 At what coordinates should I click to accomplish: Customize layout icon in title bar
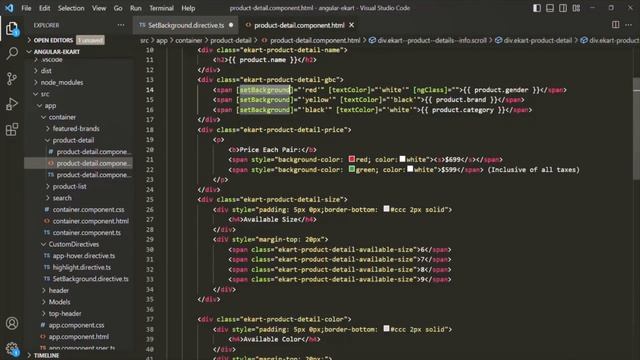click(576, 8)
